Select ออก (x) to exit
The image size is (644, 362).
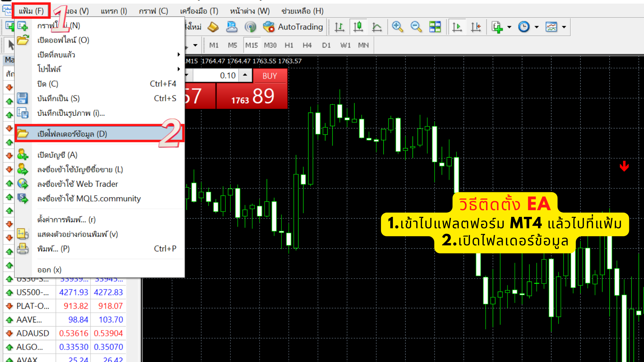(x=100, y=270)
